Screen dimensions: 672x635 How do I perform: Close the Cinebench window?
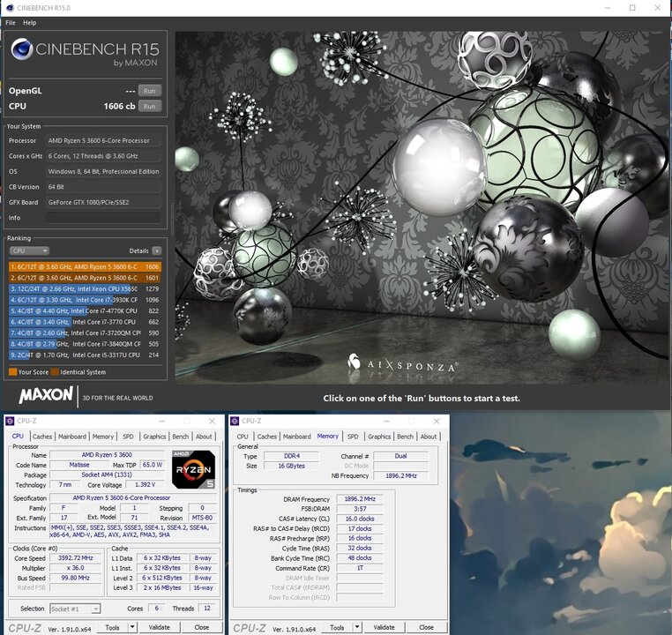[657, 8]
